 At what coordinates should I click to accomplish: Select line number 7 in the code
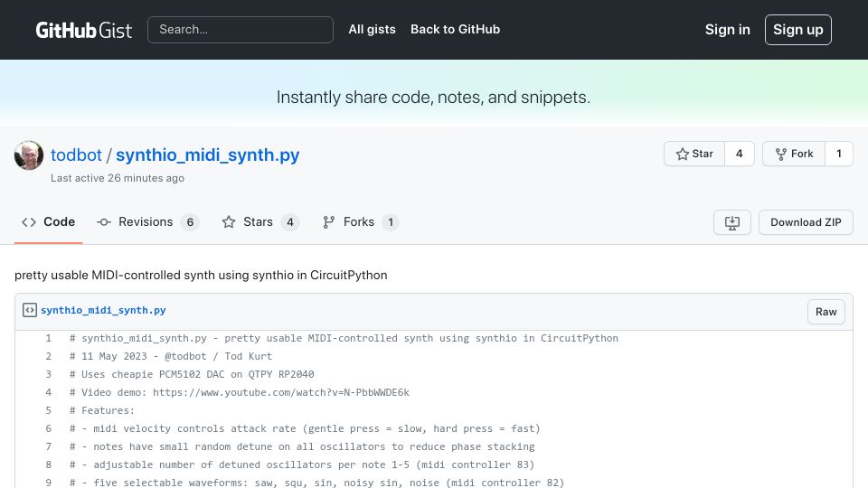(x=49, y=446)
